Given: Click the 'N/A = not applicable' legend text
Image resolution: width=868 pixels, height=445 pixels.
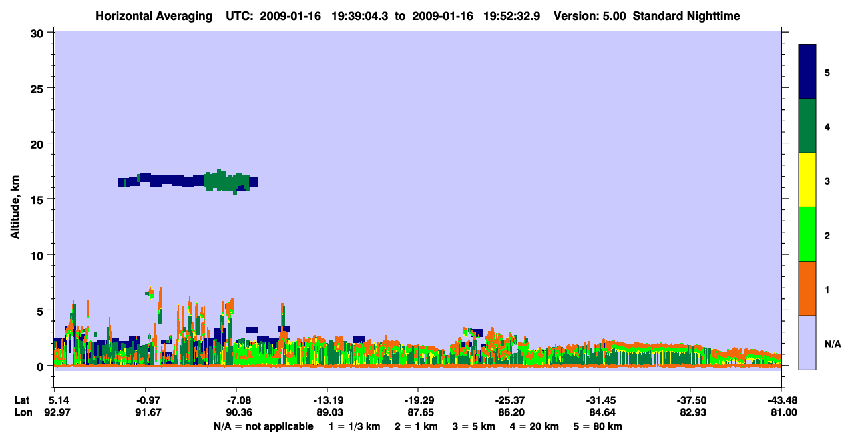Looking at the screenshot, I should pyautogui.click(x=263, y=426).
